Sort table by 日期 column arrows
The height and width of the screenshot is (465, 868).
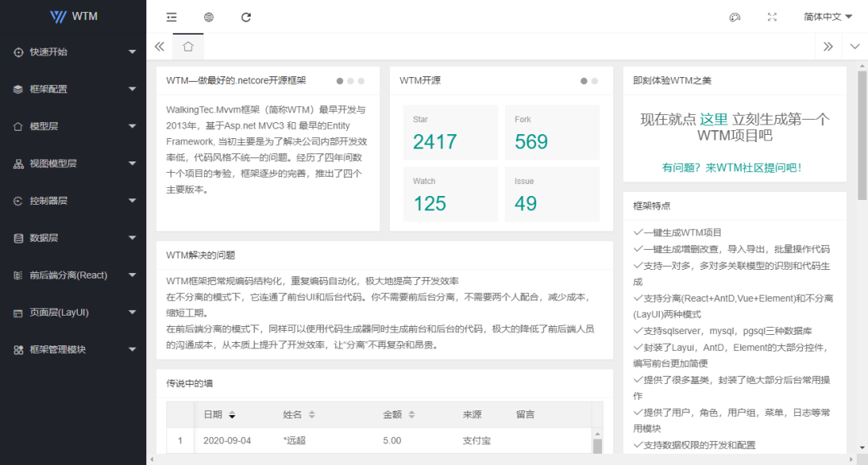pyautogui.click(x=232, y=414)
